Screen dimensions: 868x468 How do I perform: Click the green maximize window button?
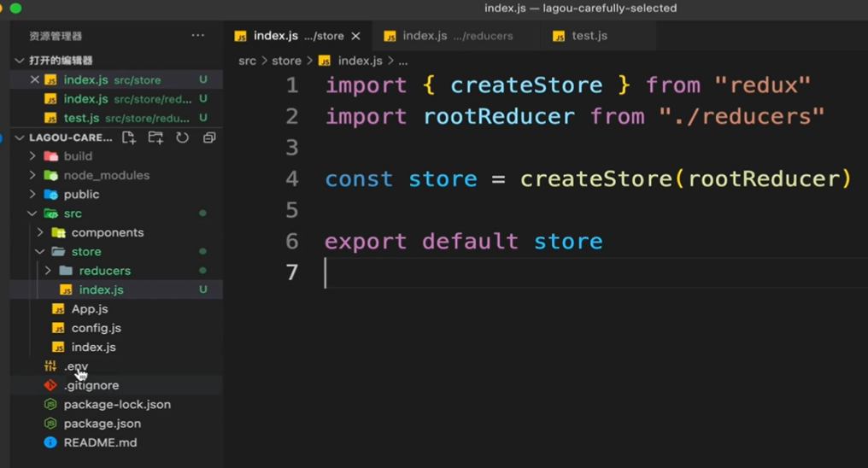tap(15, 9)
